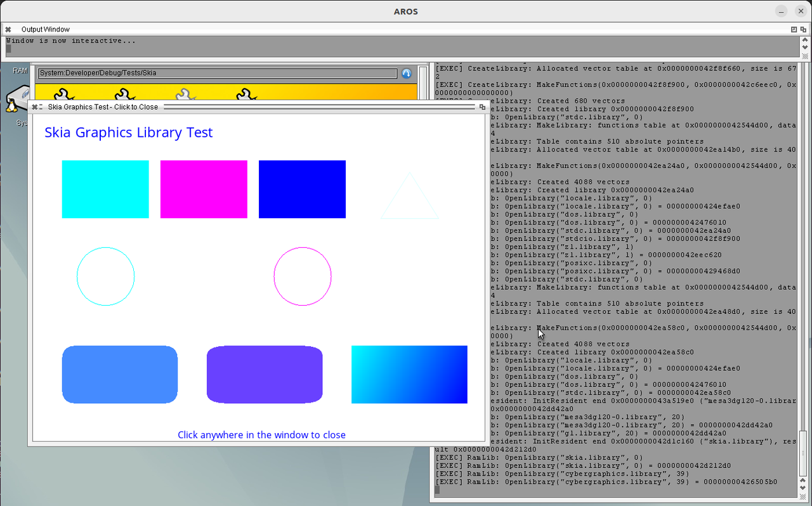
Task: Minimize the AROS host window
Action: click(782, 11)
